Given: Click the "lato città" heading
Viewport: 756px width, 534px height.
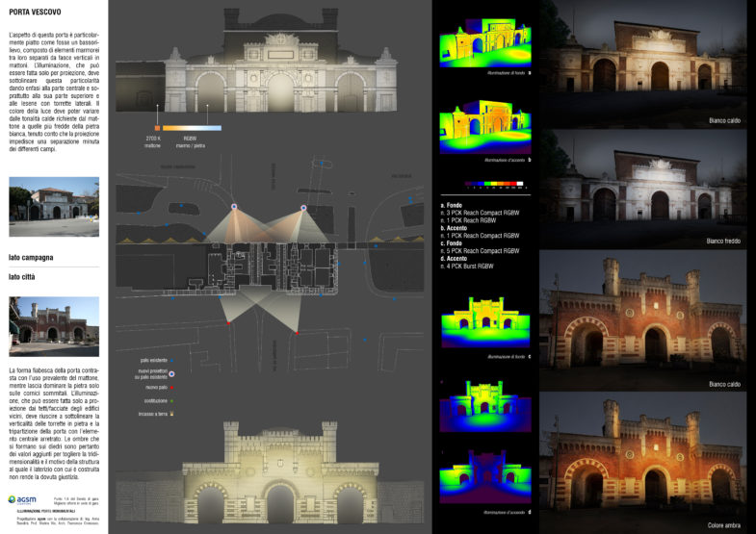Looking at the screenshot, I should click(x=22, y=277).
